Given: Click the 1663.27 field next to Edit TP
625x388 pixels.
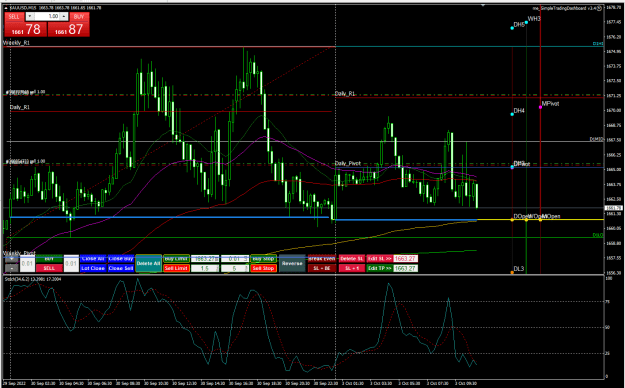Looking at the screenshot, I should click(405, 268).
